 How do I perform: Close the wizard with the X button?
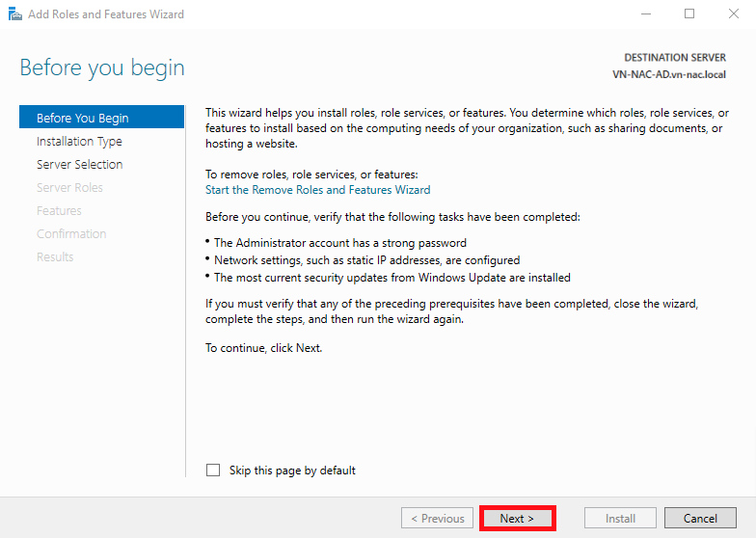pos(734,14)
